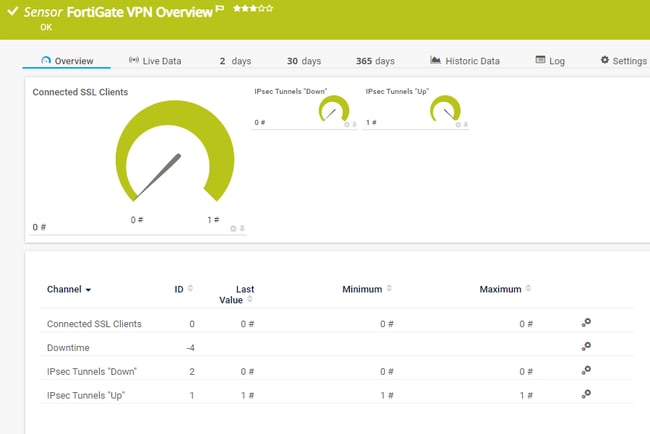Click pin icon on Connected SSL Clients gauge

[x=242, y=228]
